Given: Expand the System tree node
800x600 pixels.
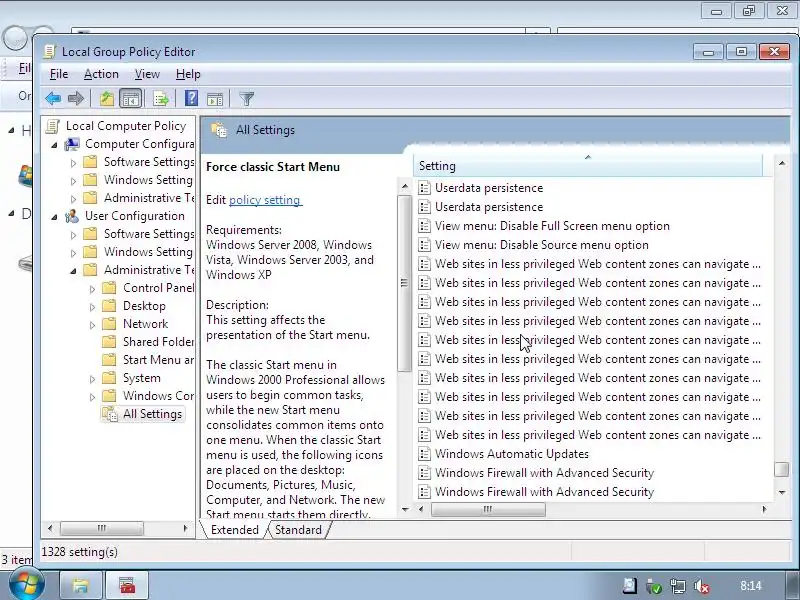Looking at the screenshot, I should pyautogui.click(x=92, y=379).
